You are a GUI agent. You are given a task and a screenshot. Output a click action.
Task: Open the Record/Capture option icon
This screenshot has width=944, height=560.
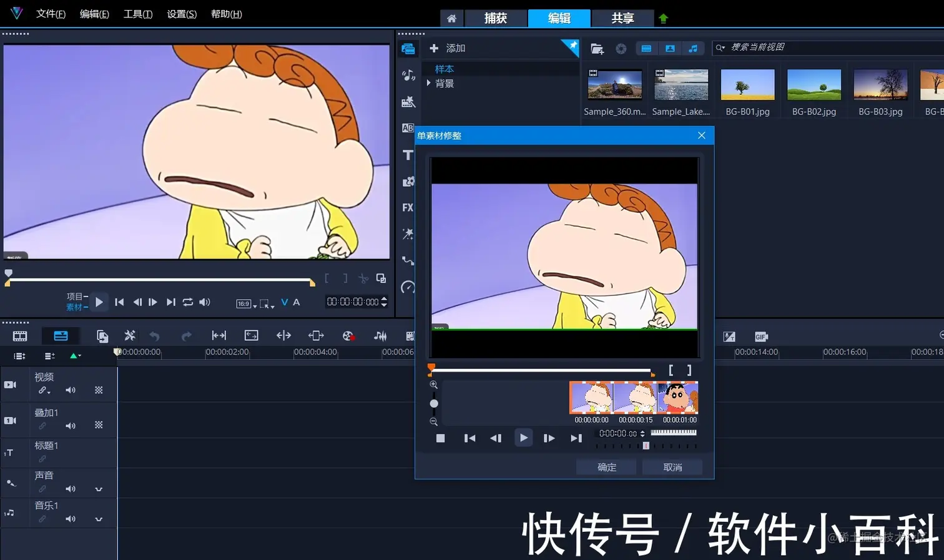pyautogui.click(x=348, y=336)
